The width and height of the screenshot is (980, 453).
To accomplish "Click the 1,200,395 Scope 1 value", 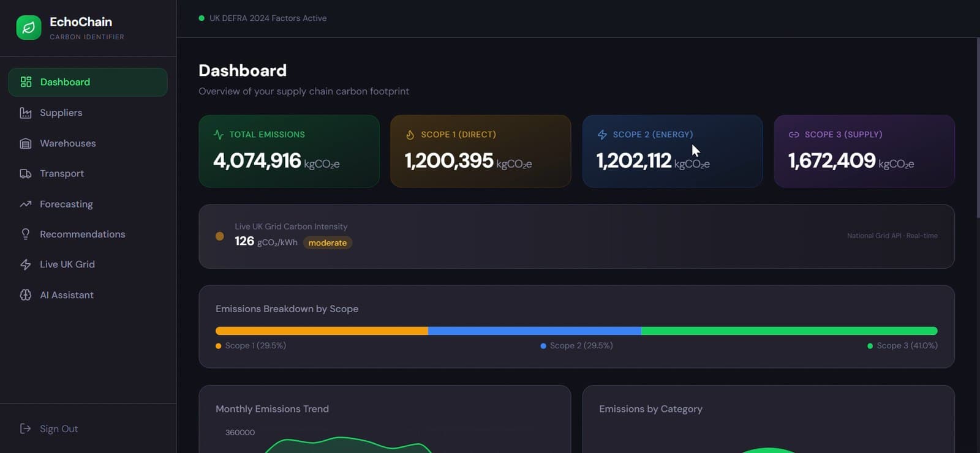I will 449,161.
